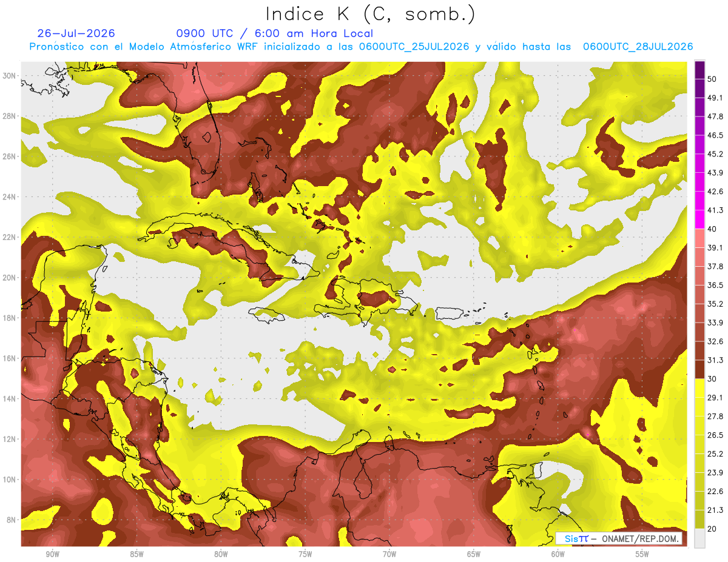Click the colorbar value '21.3'
The image size is (728, 562).
(x=715, y=510)
